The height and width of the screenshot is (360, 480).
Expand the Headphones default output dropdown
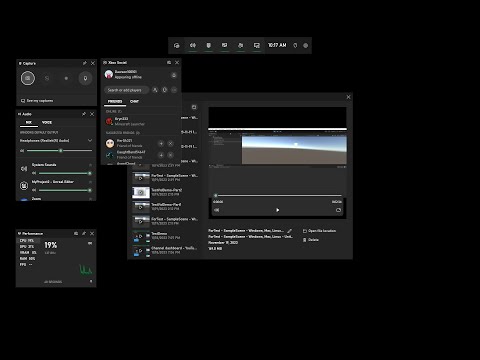click(90, 141)
